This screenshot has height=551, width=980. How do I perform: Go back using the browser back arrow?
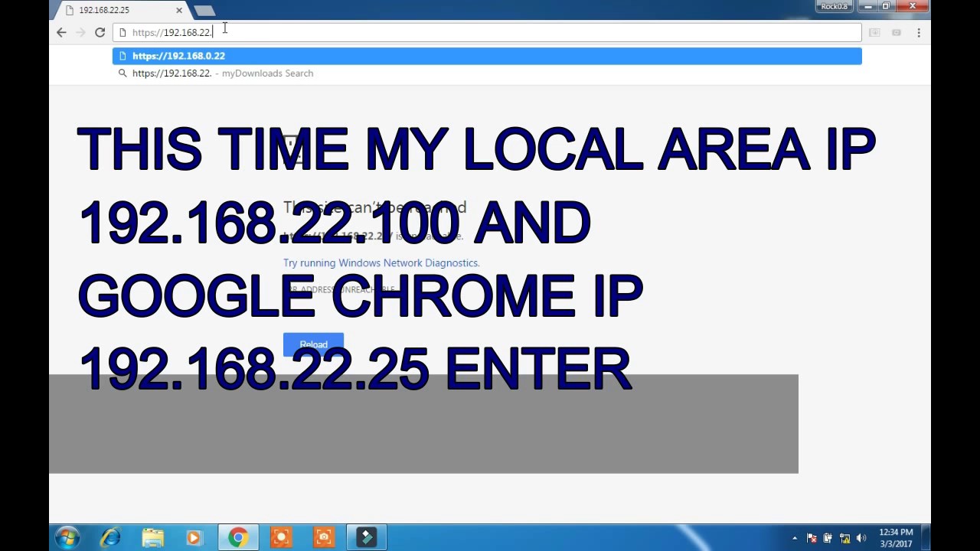(61, 32)
